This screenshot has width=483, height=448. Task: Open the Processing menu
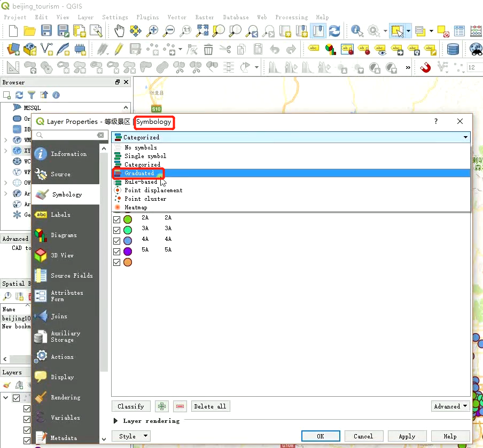pyautogui.click(x=291, y=17)
